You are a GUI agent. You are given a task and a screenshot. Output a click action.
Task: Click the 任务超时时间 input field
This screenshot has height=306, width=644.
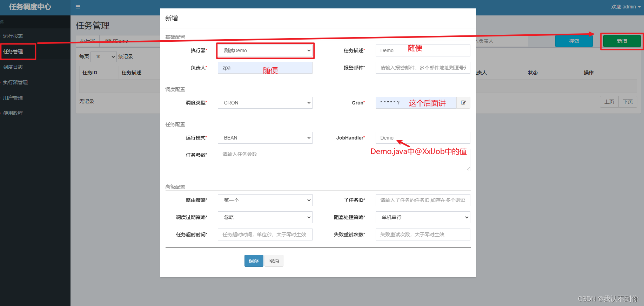[x=265, y=234]
